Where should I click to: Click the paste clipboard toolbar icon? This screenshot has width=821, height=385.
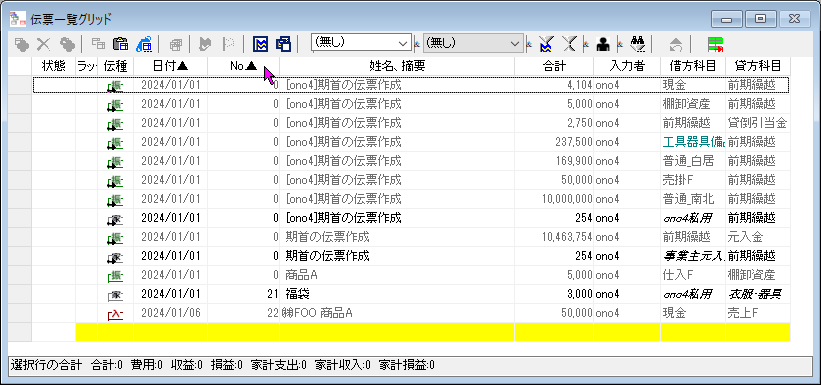121,44
